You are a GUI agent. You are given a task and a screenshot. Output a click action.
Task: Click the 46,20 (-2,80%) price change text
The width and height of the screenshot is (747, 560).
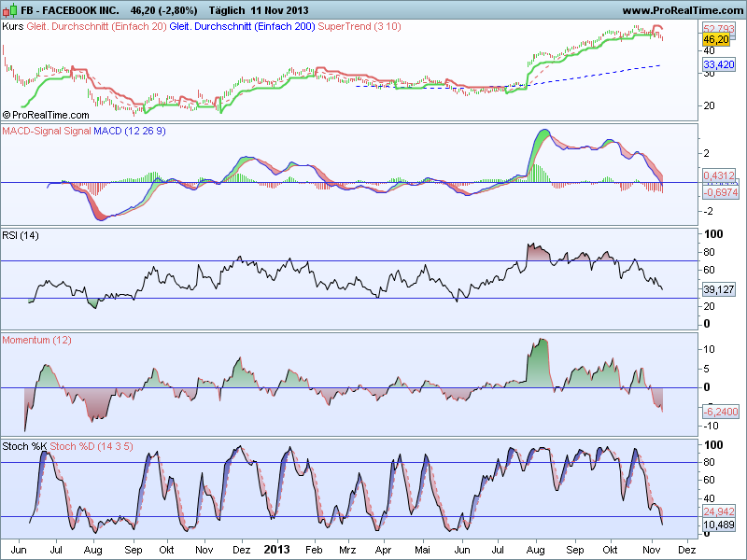[x=164, y=10]
